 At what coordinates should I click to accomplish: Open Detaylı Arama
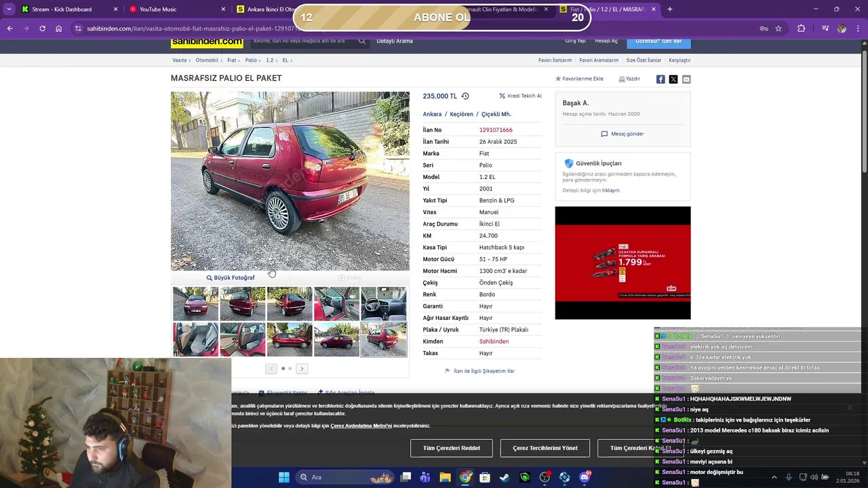tap(395, 41)
